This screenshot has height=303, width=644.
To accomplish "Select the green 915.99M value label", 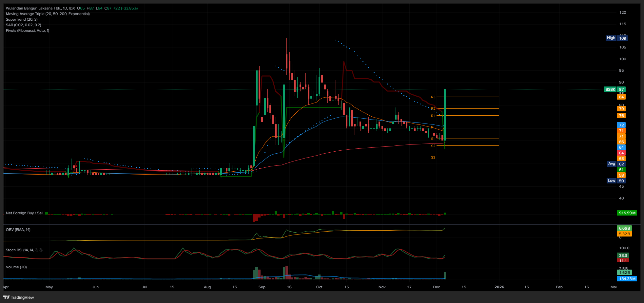I will pos(627,213).
